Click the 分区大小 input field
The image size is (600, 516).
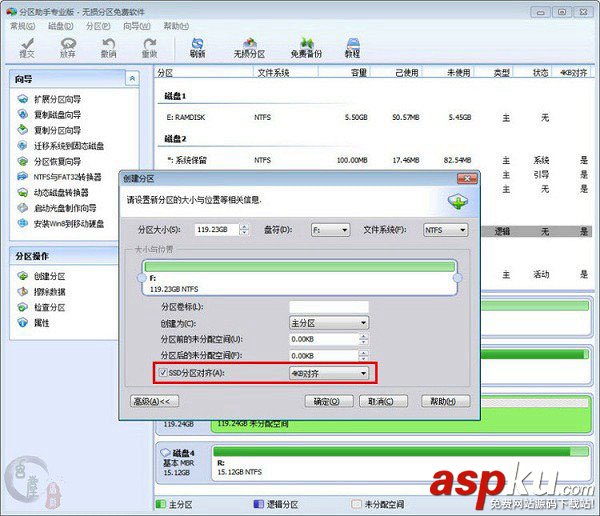click(x=217, y=230)
